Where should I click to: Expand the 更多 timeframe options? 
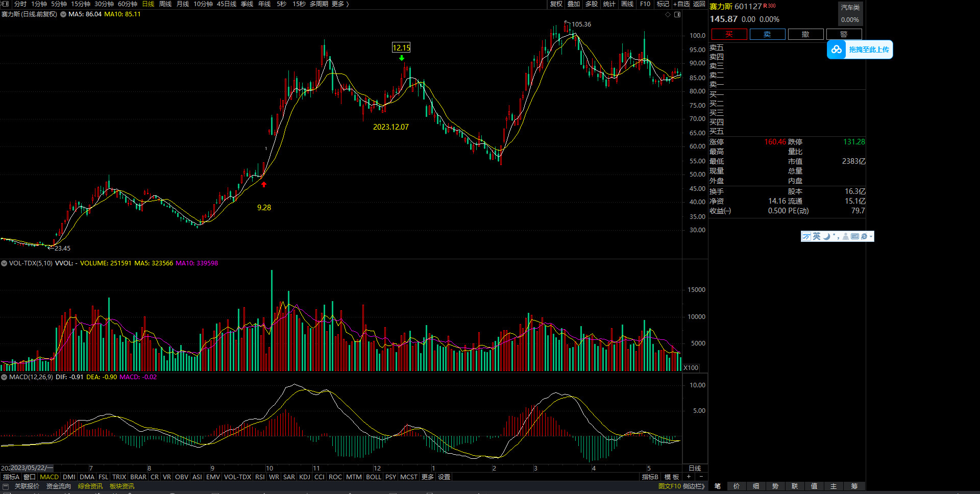(340, 4)
